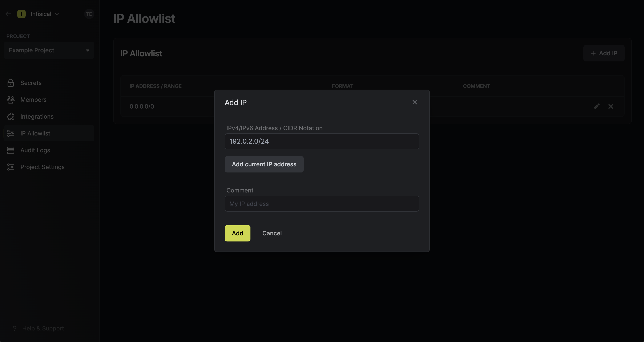Viewport: 644px width, 342px height.
Task: Click the Help & Support question icon
Action: 15,328
